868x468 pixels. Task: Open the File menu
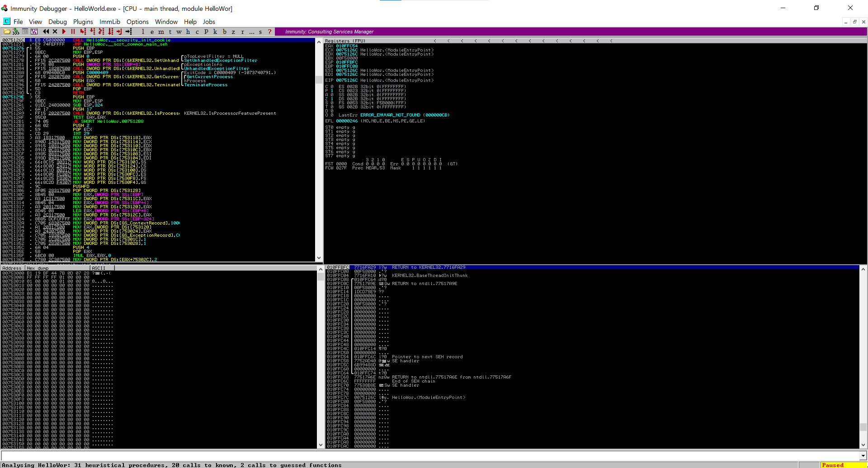click(18, 22)
